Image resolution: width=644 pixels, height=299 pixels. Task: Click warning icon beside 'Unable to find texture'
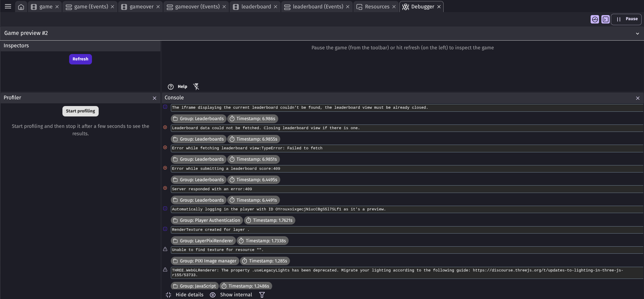pyautogui.click(x=165, y=249)
